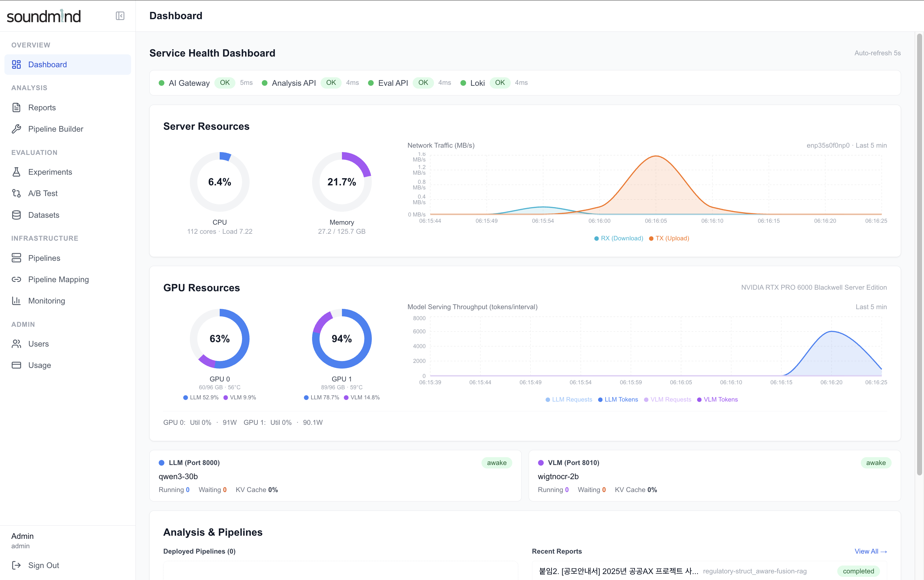Open the Usage page
This screenshot has width=924, height=580.
[x=68, y=365]
